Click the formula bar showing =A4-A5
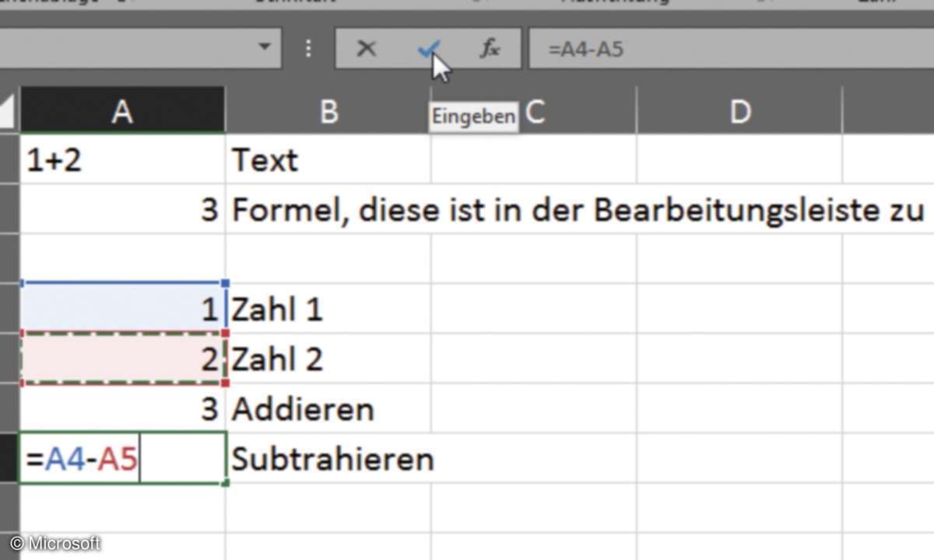The width and height of the screenshot is (934, 560). [730, 49]
